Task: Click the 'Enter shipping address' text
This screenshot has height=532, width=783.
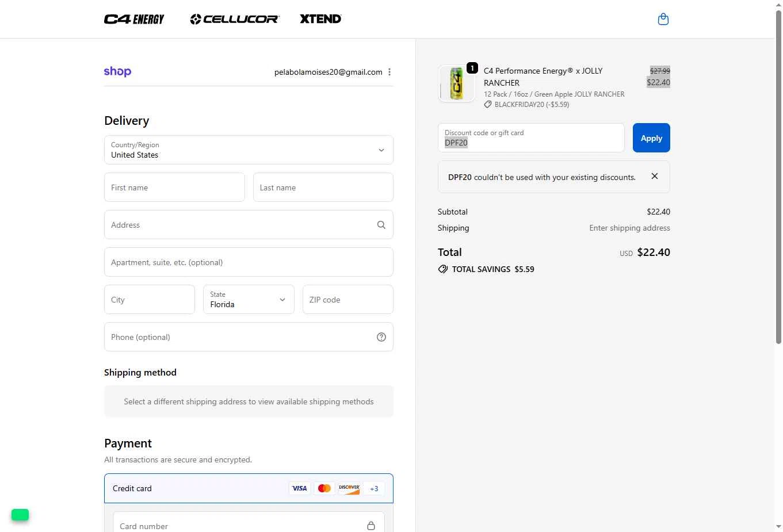Action: (x=629, y=228)
